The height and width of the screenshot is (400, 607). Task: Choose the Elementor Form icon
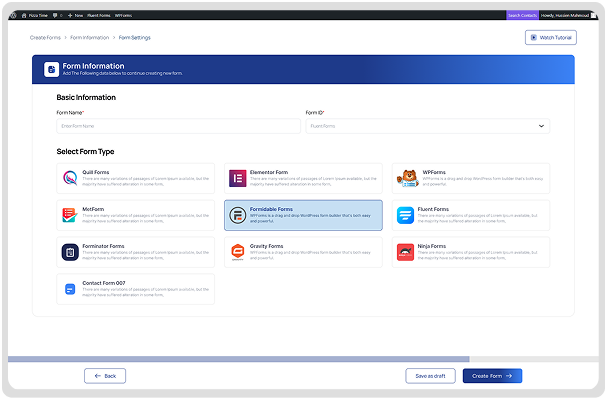[238, 179]
